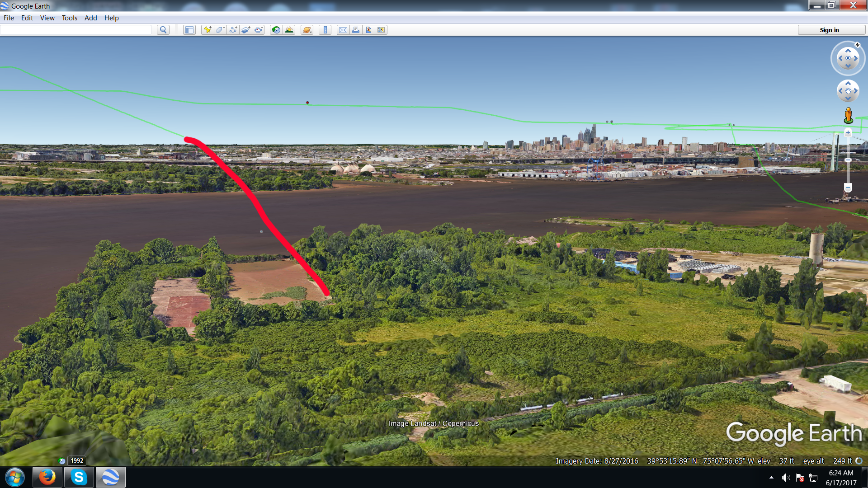Show historical imagery clock icon
This screenshot has width=868, height=488.
click(276, 30)
